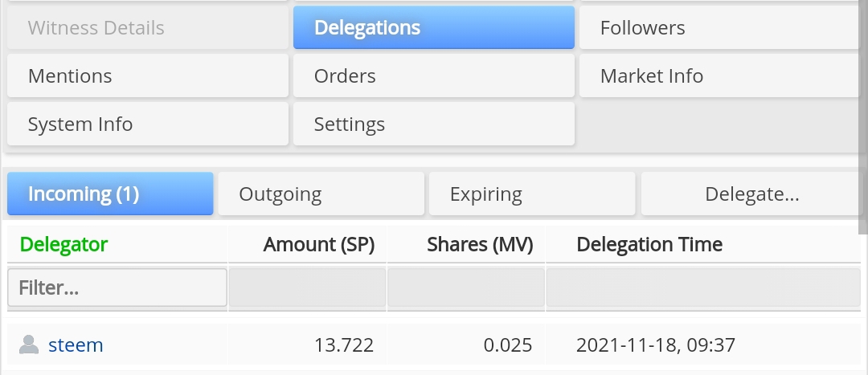Sort by the Delegator column header
This screenshot has width=868, height=375.
pos(63,244)
